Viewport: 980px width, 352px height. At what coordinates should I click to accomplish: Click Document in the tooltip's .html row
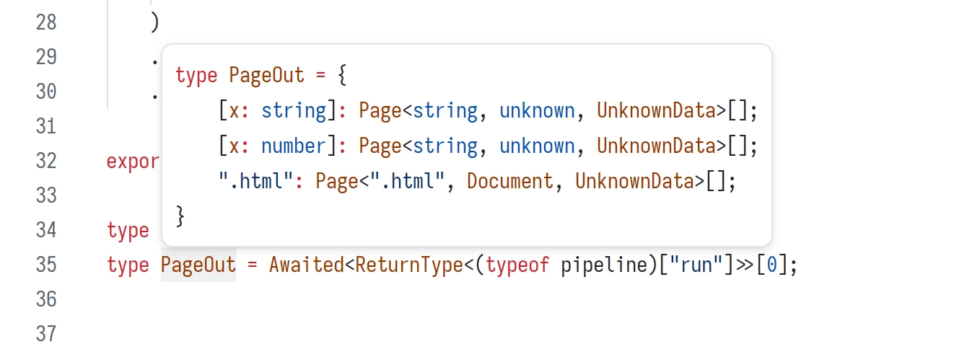[x=510, y=181]
